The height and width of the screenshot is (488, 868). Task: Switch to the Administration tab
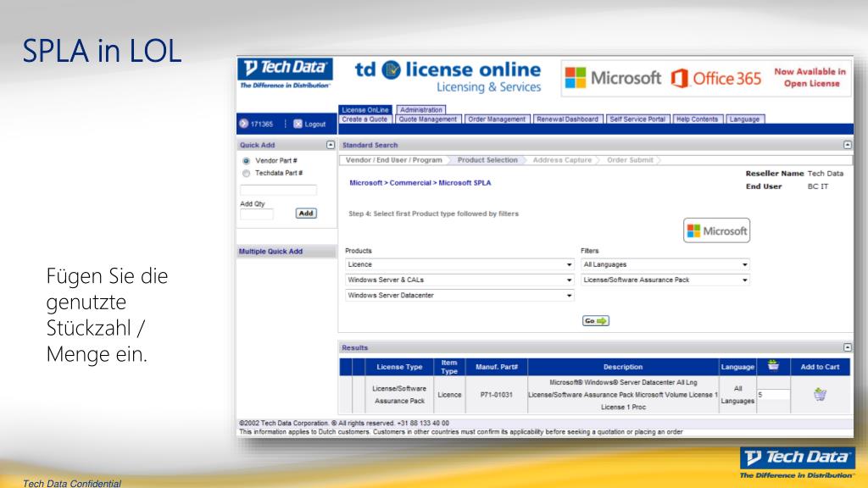coord(421,109)
